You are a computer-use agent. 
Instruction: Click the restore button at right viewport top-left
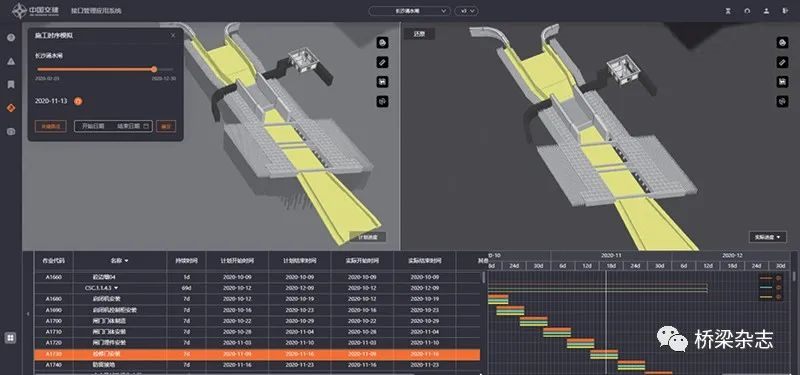point(419,34)
